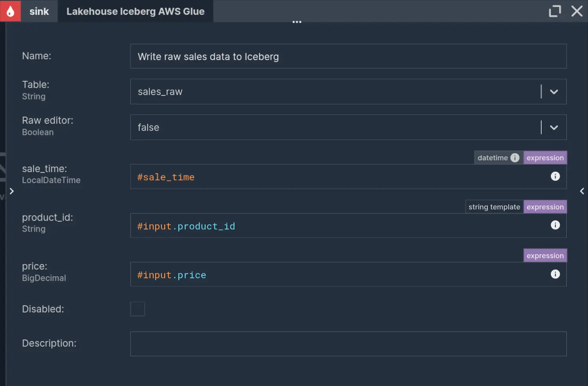Collapse the right side panel arrow

pyautogui.click(x=582, y=191)
